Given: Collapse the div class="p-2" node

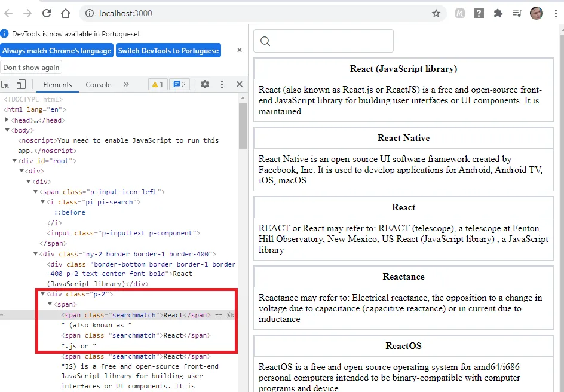Looking at the screenshot, I should [x=42, y=294].
